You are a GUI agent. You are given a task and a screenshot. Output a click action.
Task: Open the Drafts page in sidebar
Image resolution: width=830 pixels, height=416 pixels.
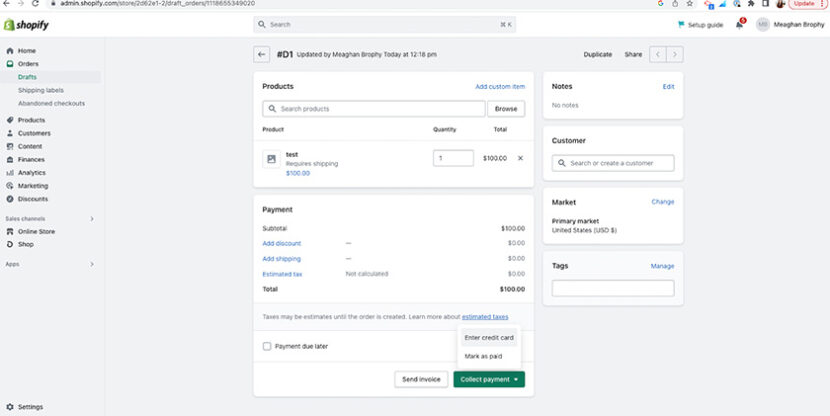[x=28, y=77]
